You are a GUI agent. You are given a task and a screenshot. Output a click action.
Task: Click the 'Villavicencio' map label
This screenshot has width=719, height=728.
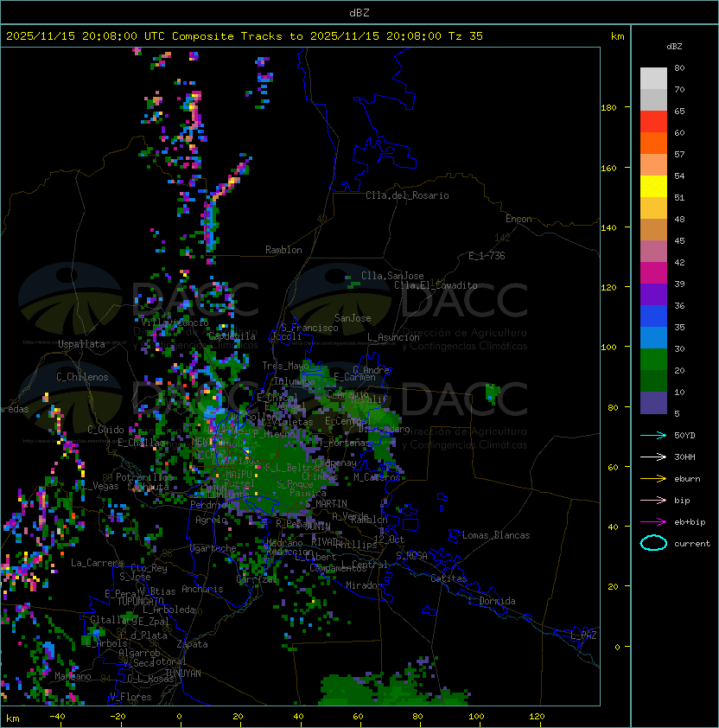click(175, 322)
